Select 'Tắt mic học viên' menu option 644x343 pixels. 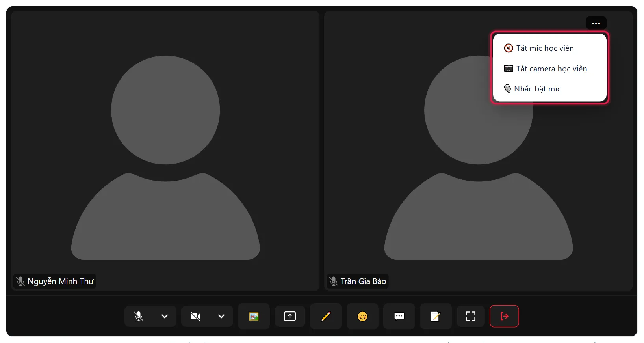[x=549, y=48]
